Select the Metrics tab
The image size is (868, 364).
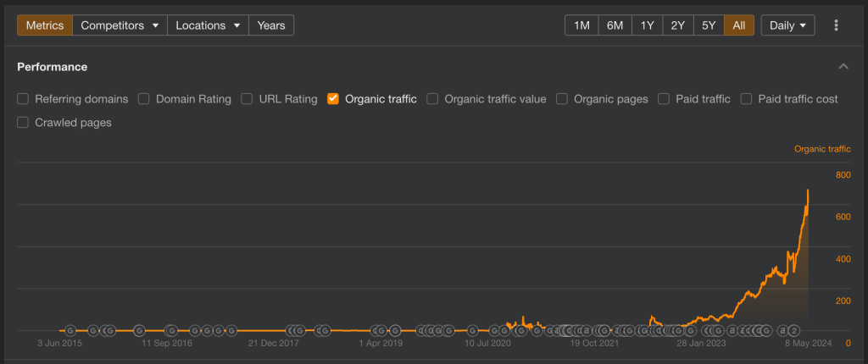tap(45, 25)
